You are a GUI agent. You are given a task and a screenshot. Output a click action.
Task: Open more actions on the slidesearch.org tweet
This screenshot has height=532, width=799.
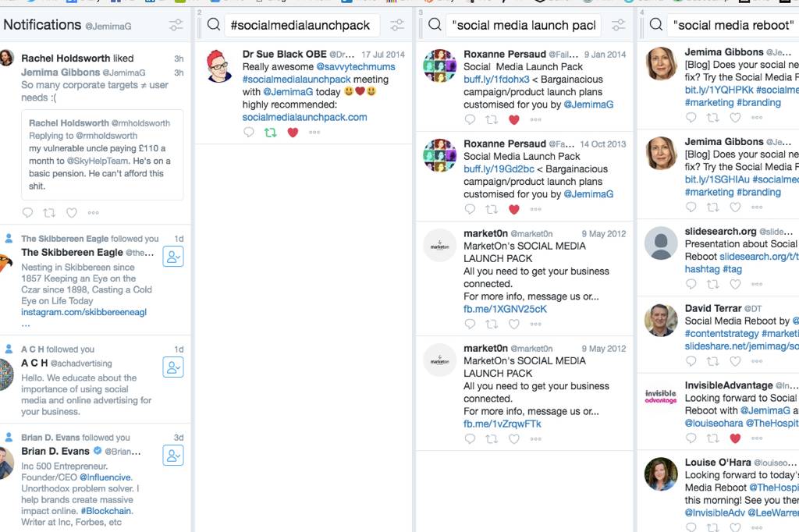(757, 285)
